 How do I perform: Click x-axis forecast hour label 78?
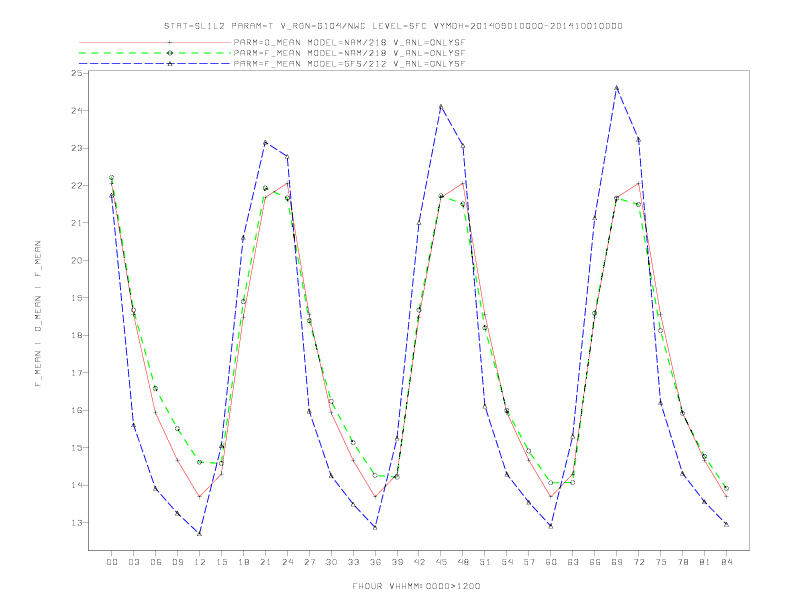point(683,562)
